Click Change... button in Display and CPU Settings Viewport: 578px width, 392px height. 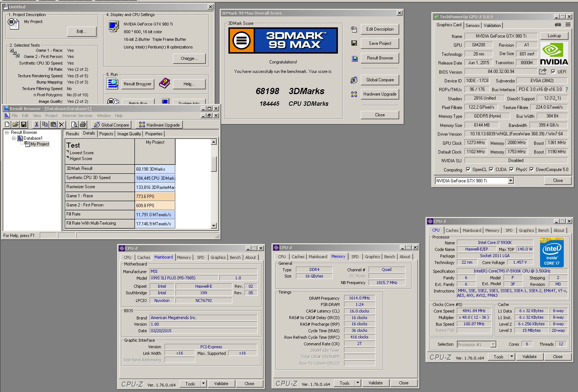pyautogui.click(x=189, y=58)
